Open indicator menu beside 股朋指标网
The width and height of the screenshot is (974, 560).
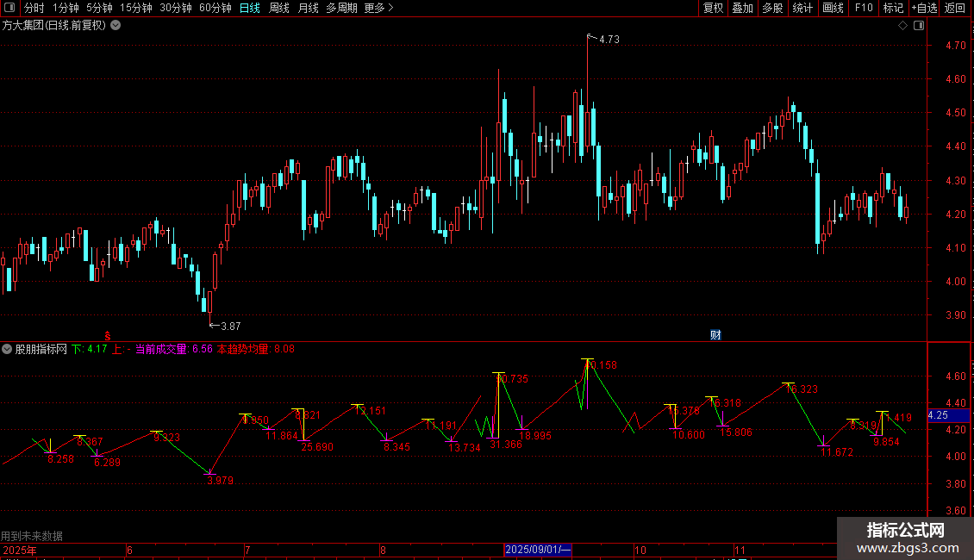tap(7, 349)
